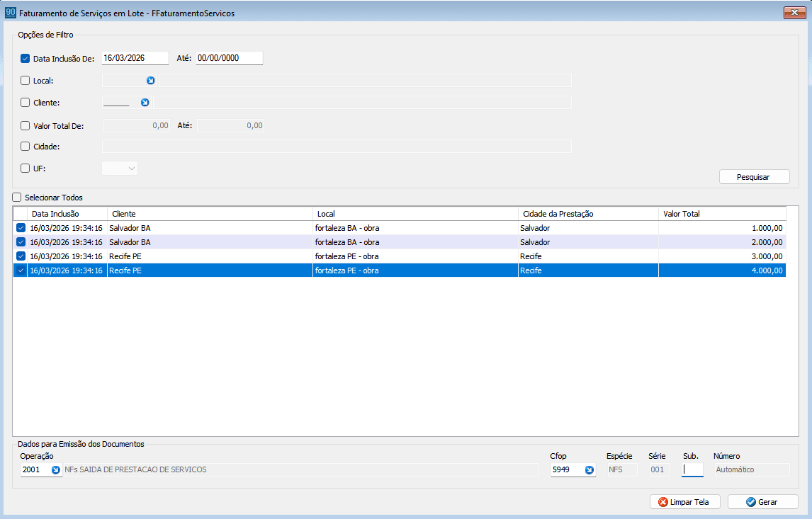Viewport: 812px width, 519px height.
Task: Focus the Local code field
Action: click(x=124, y=80)
